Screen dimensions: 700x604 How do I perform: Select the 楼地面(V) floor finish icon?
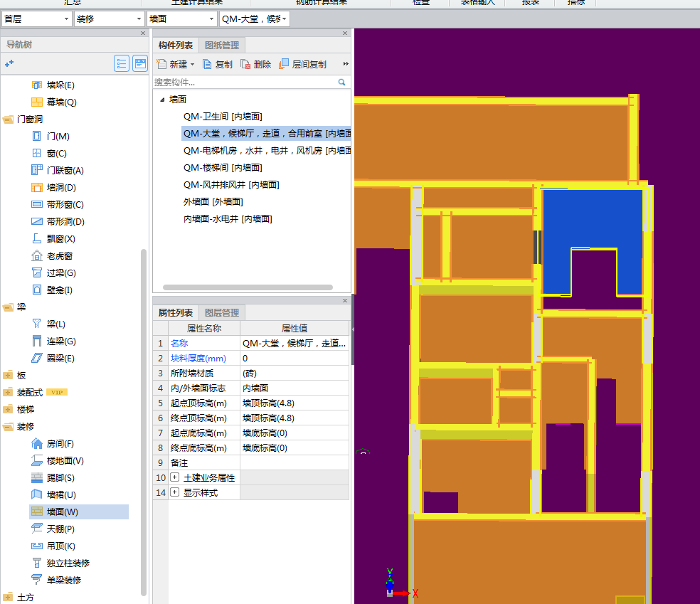[36, 460]
